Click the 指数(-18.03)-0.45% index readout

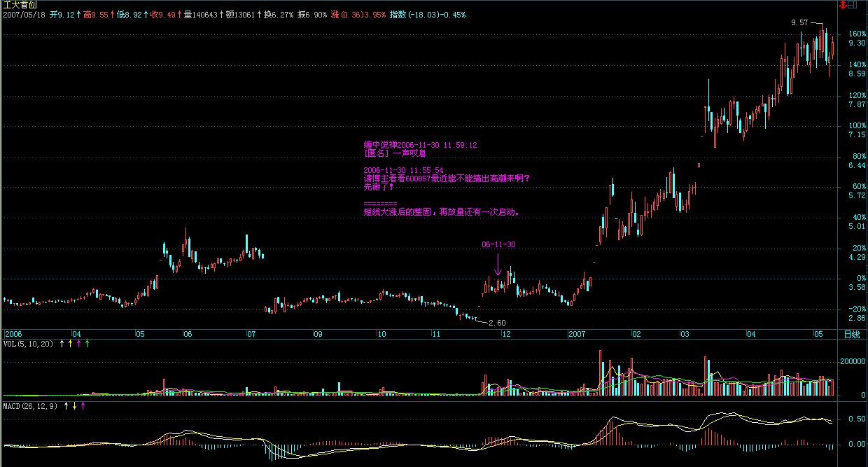click(x=427, y=15)
